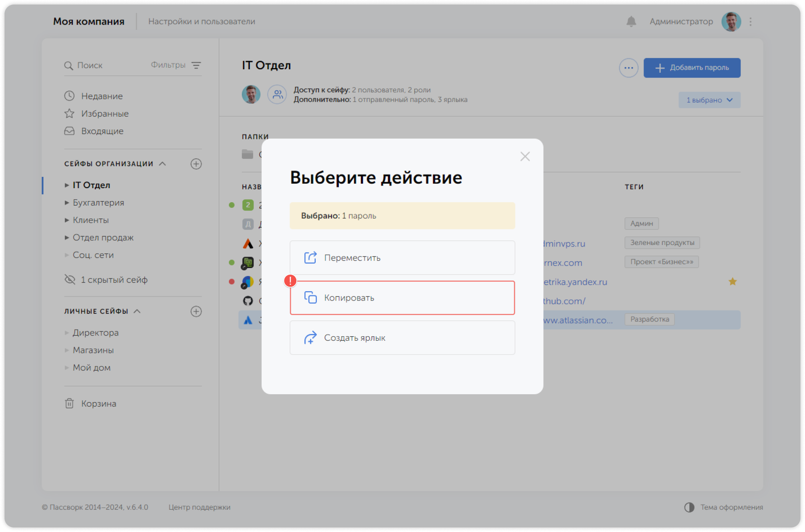Open the Фильтры filter icon
The width and height of the screenshot is (805, 532).
196,65
